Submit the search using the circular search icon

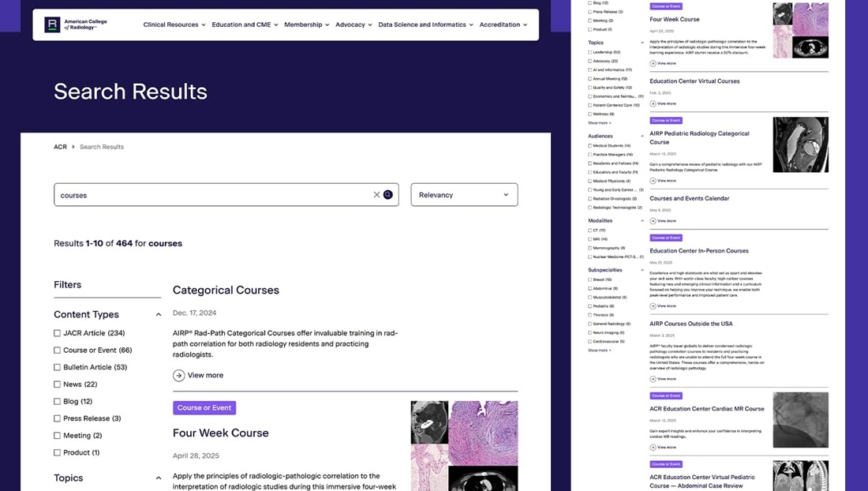pyautogui.click(x=387, y=194)
